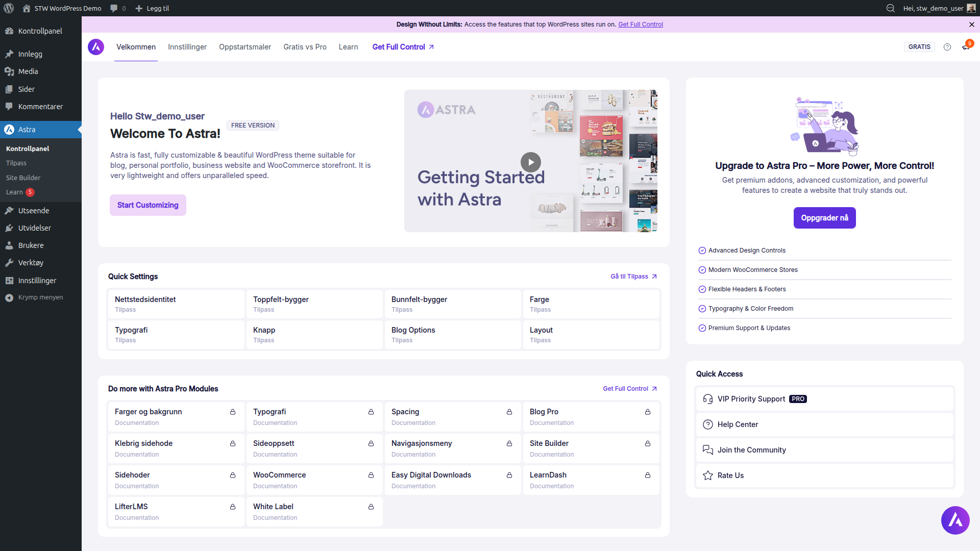Open Kommentarer in the sidebar

(x=41, y=107)
